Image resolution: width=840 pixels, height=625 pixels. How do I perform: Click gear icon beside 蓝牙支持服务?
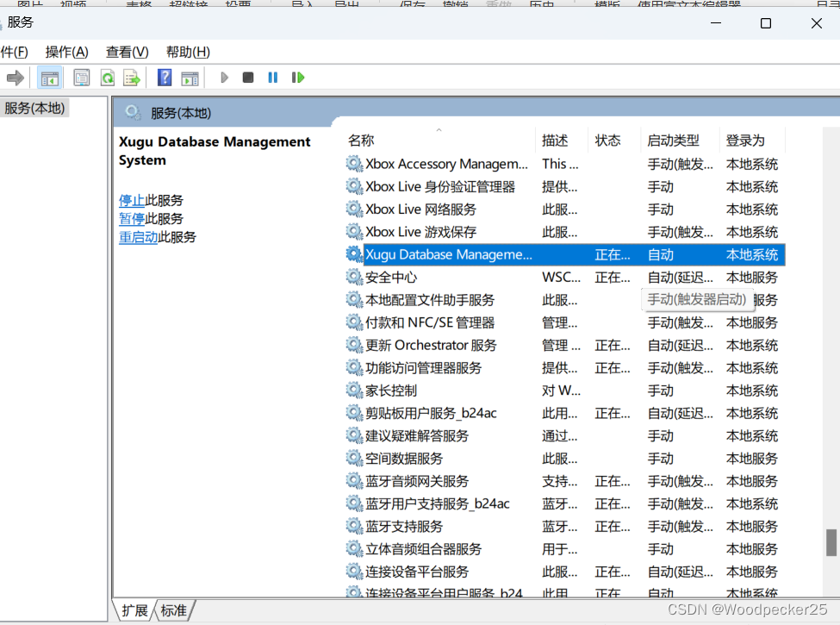354,526
